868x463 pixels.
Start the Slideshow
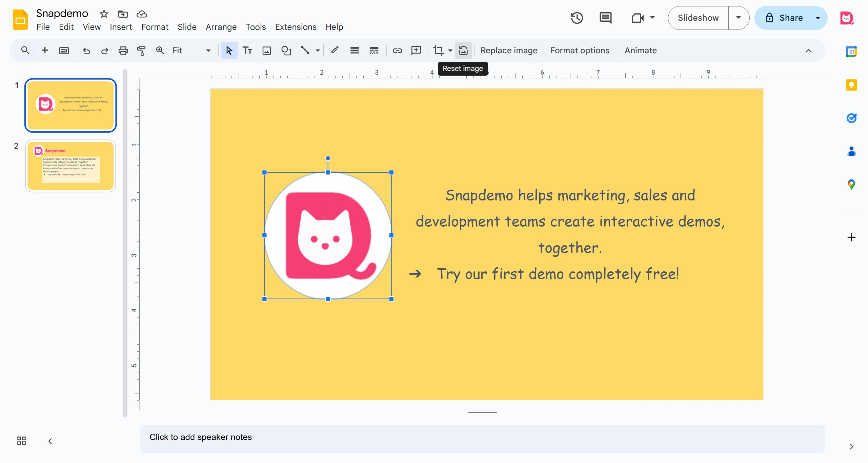coord(698,18)
